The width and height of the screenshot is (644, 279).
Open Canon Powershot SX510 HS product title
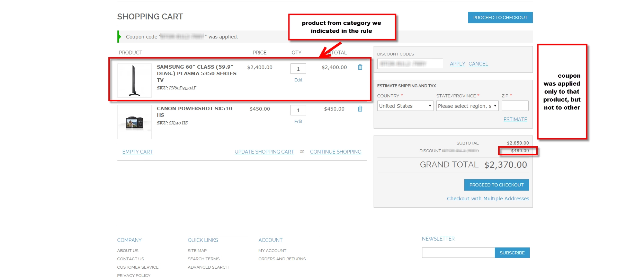[195, 112]
